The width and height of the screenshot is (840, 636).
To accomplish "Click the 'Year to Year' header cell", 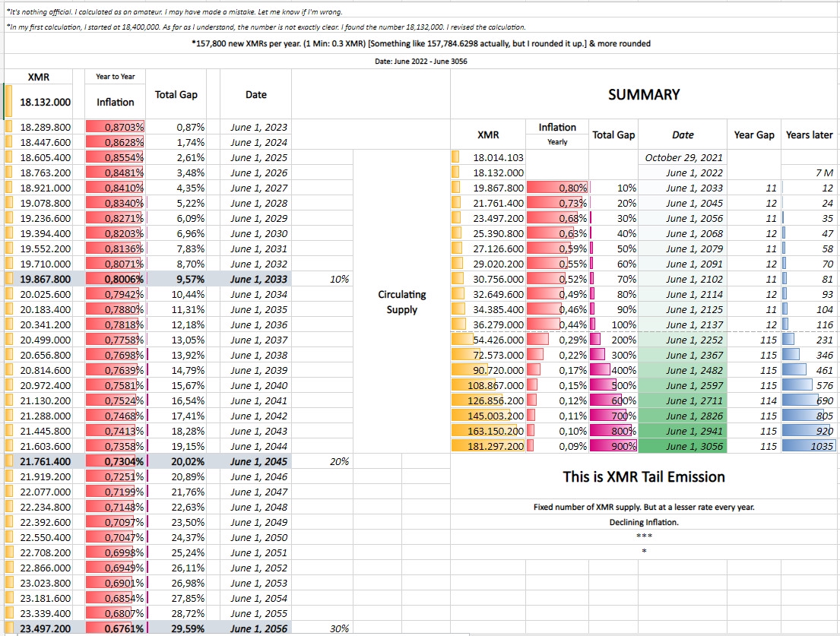I will (x=116, y=77).
